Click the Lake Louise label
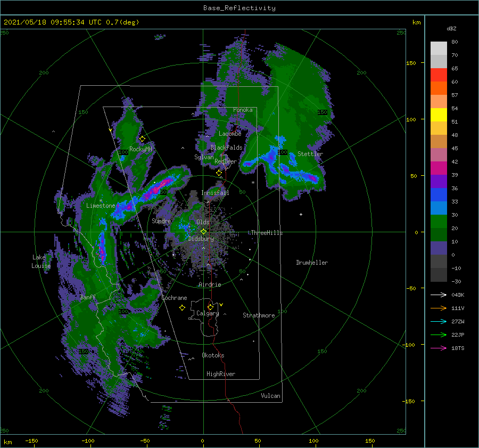The width and height of the screenshot is (479, 448). (41, 262)
